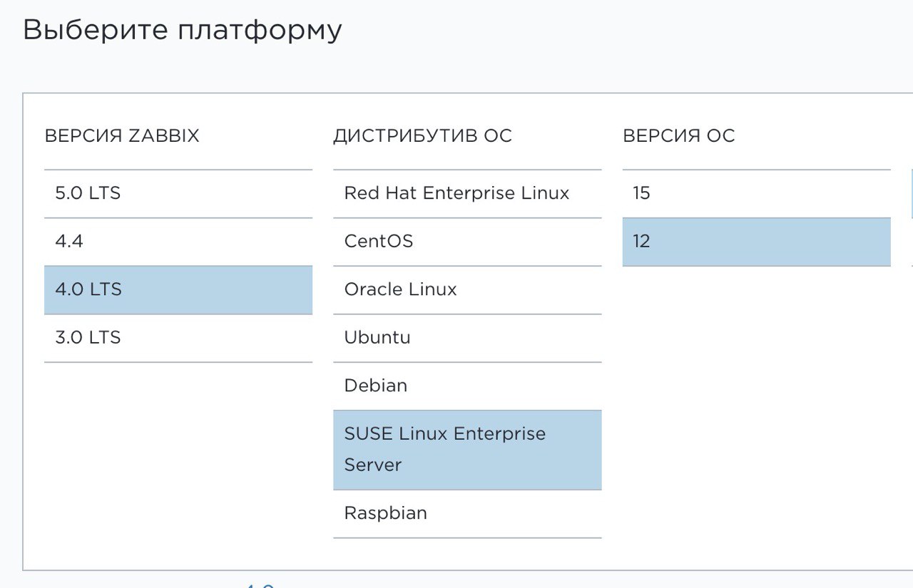This screenshot has width=913, height=588.
Task: Pick Ubuntu in the distribution list
Action: 467,338
